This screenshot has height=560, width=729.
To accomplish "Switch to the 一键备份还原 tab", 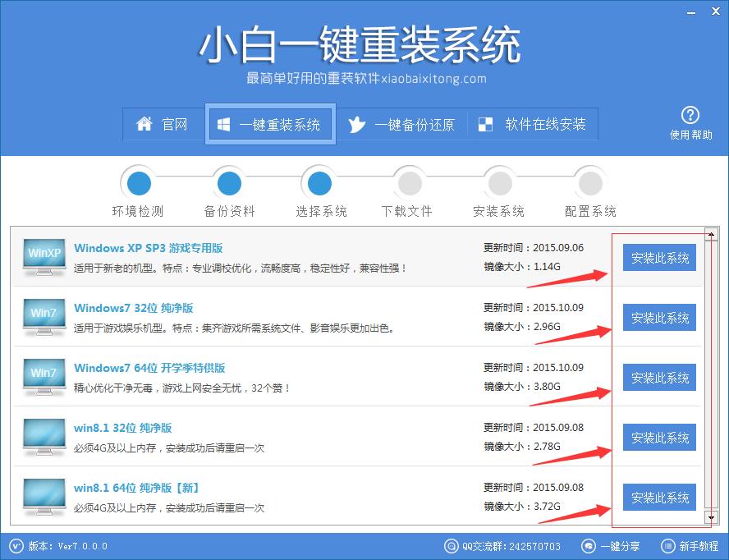I will (401, 124).
